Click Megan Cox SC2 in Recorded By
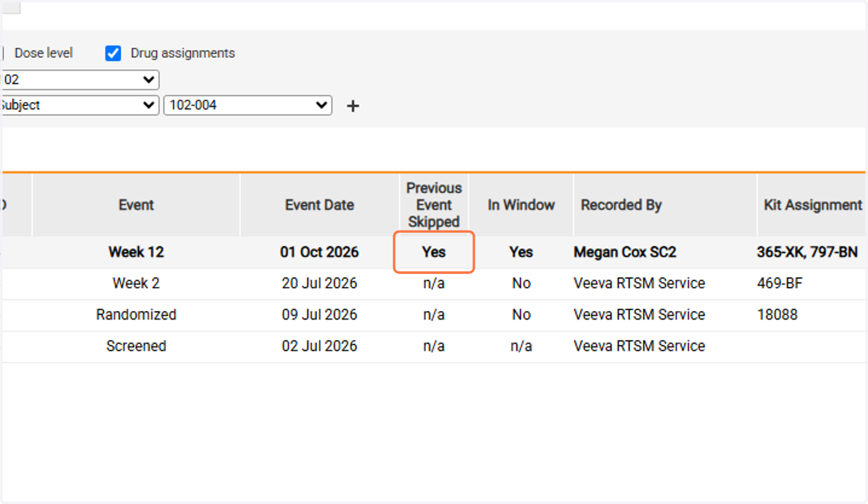868x504 pixels. click(x=625, y=252)
